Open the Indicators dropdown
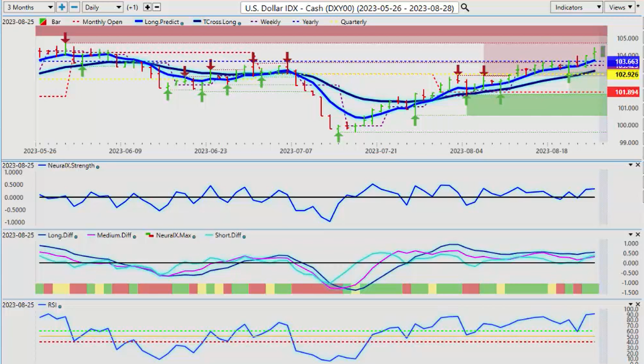644x364 pixels. click(x=576, y=7)
